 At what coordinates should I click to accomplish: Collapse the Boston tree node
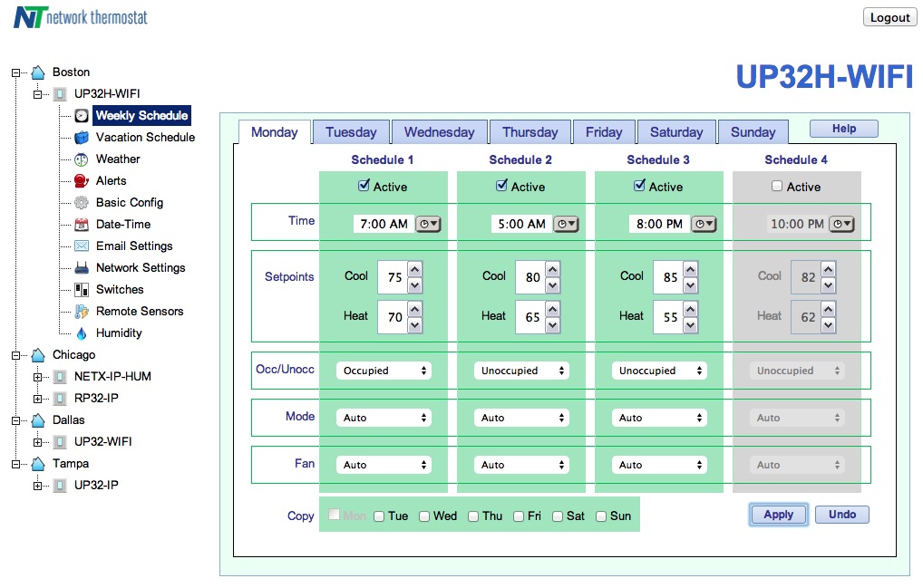16,72
